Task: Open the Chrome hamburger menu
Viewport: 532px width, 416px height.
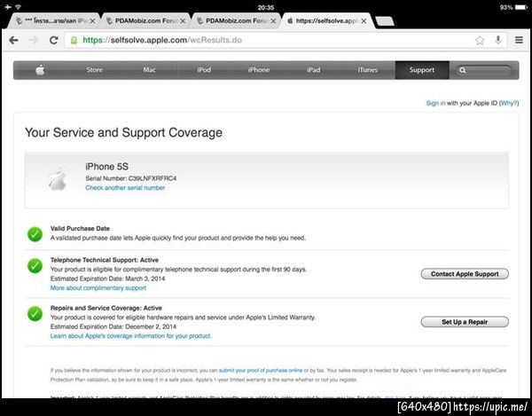Action: pos(519,40)
